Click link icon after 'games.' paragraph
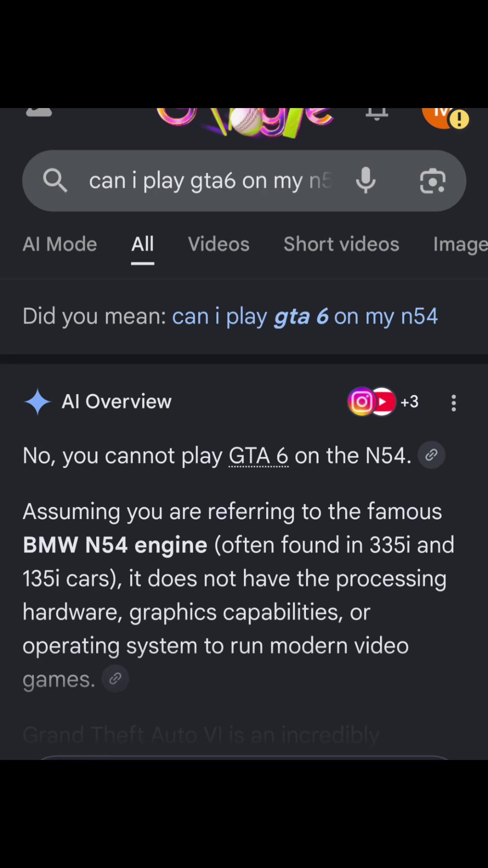This screenshot has width=488, height=868. (x=115, y=679)
